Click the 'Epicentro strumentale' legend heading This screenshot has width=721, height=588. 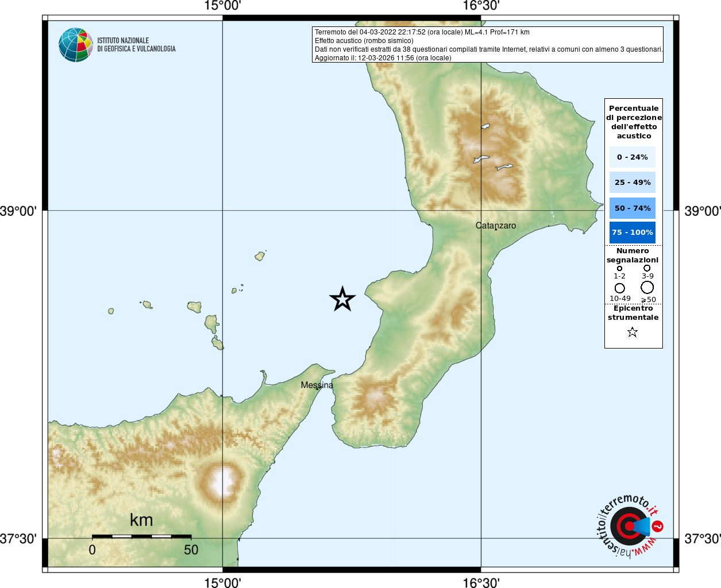pyautogui.click(x=633, y=313)
